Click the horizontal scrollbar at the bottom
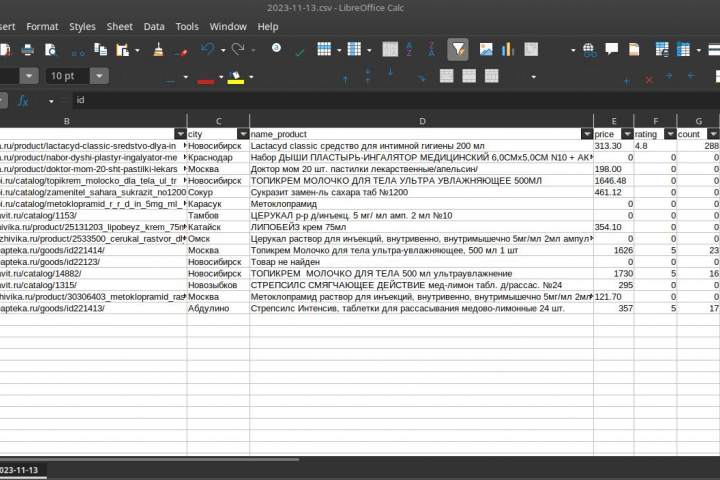This screenshot has height=480, width=720. point(149,459)
